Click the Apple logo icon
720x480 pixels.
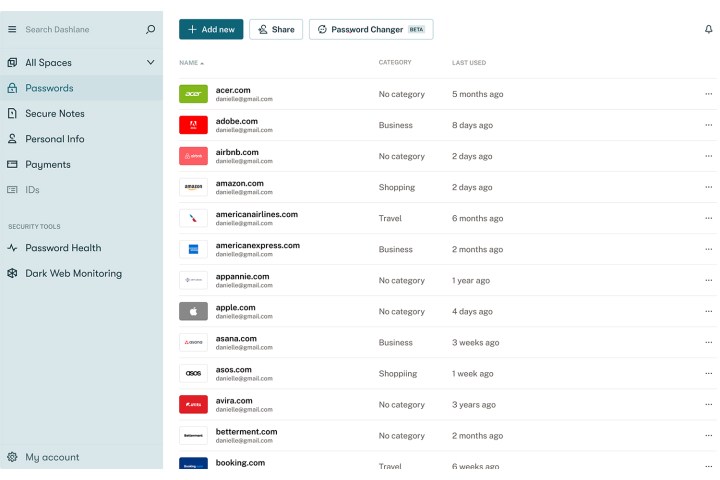coord(193,311)
